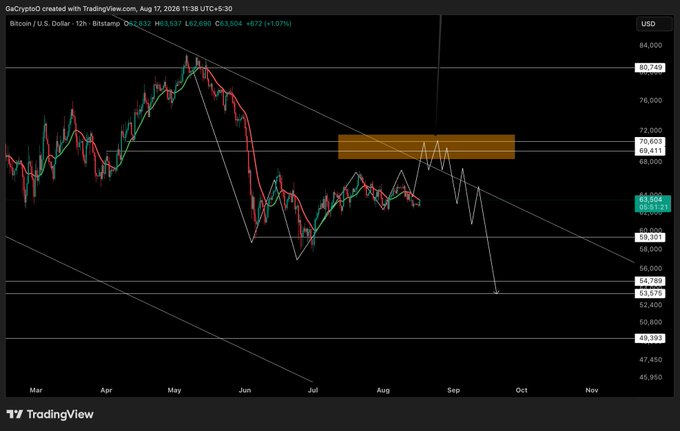Screen dimensions: 680x431
Task: Click the 68,000 price axis tick
Action: coord(651,162)
